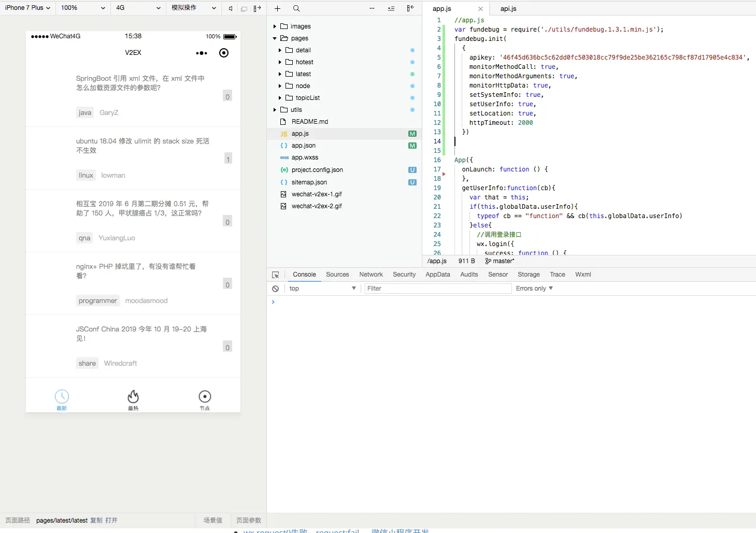756x533 pixels.
Task: Tap the 最新 clock tab icon
Action: point(62,400)
